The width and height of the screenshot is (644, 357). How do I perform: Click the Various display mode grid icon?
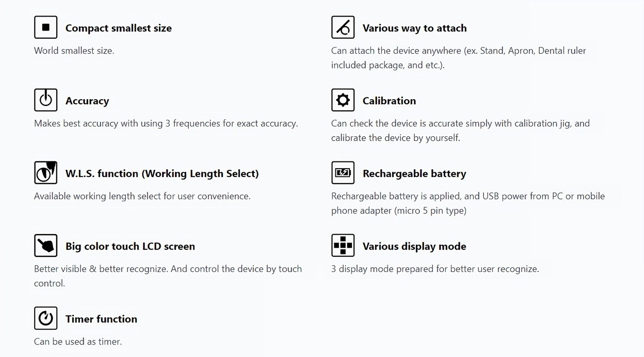pos(343,246)
